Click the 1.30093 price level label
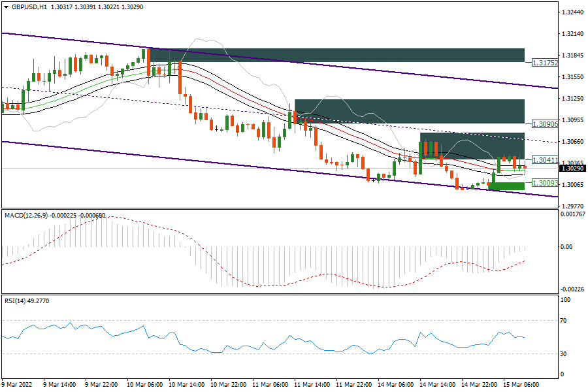 (545, 183)
